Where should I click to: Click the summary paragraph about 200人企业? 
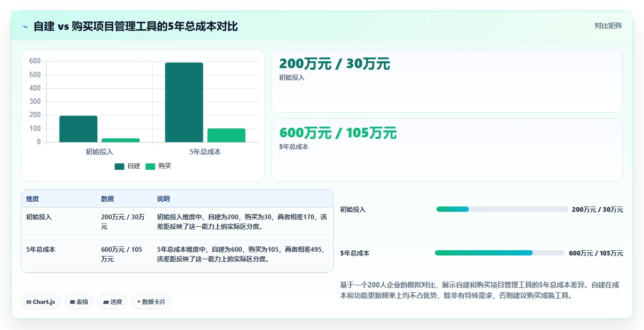point(480,291)
